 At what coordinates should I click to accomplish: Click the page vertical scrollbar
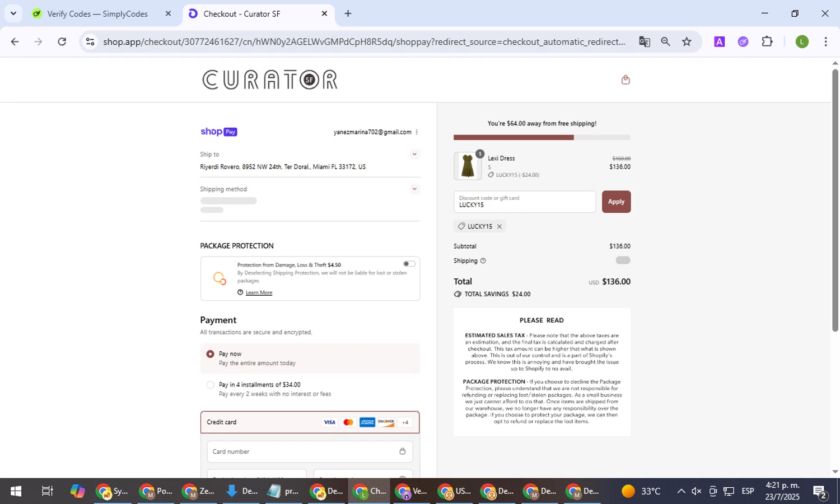coord(835,201)
